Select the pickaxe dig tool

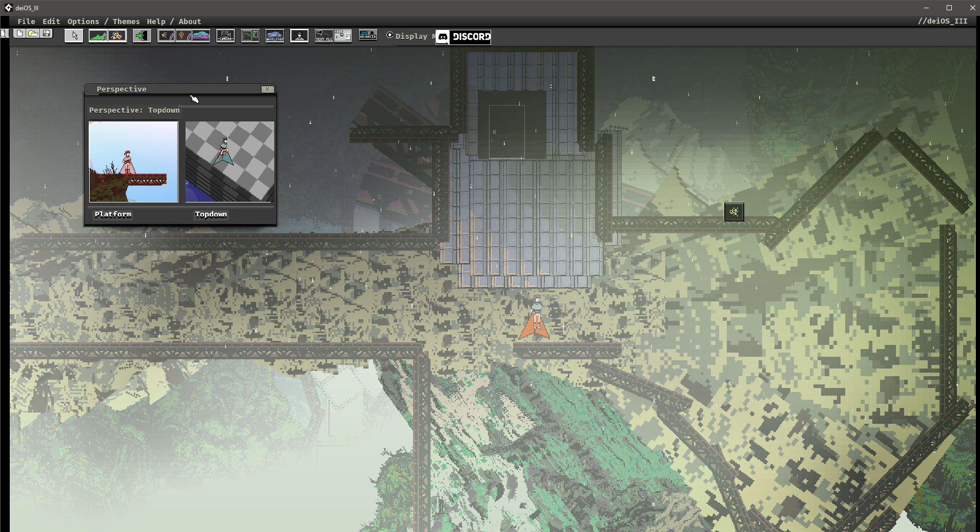pos(117,36)
